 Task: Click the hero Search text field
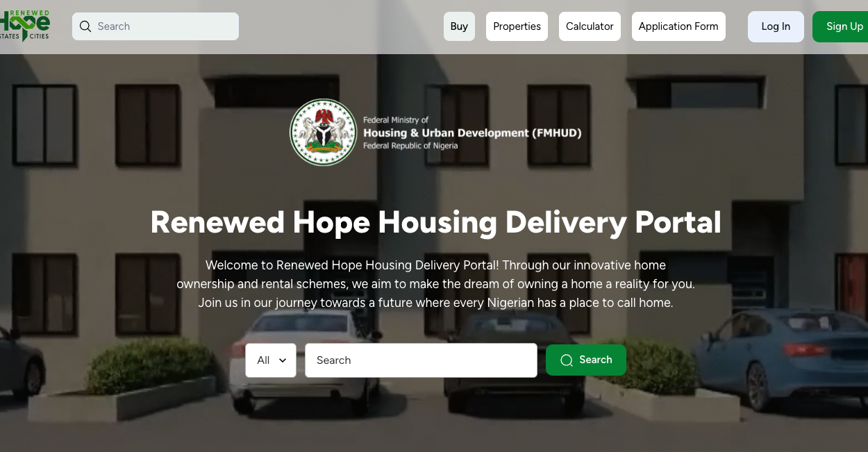421,360
